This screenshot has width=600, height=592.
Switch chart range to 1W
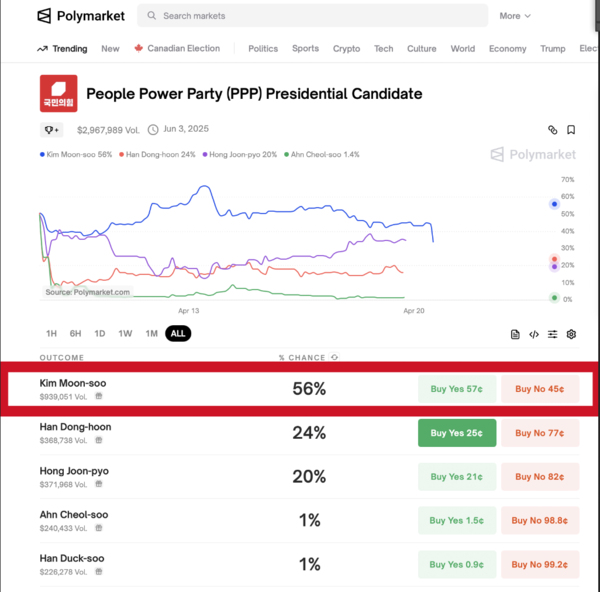[x=125, y=334]
